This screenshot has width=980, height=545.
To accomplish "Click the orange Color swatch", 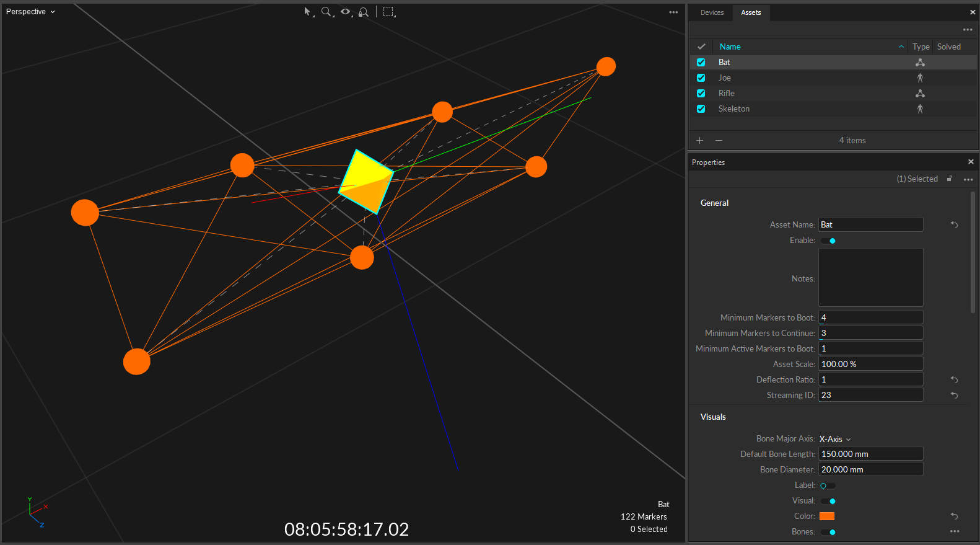I will 827,516.
